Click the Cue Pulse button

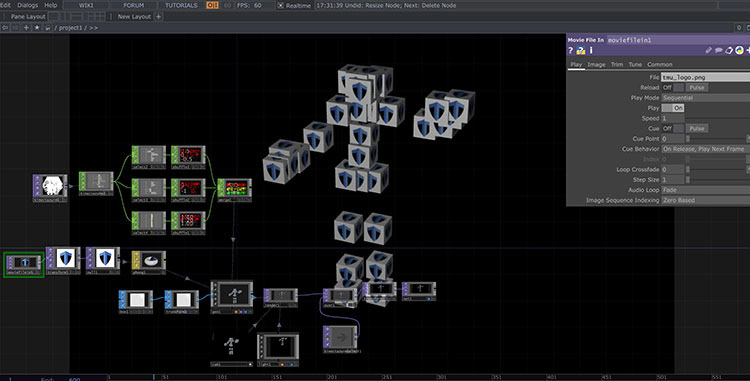tap(696, 128)
